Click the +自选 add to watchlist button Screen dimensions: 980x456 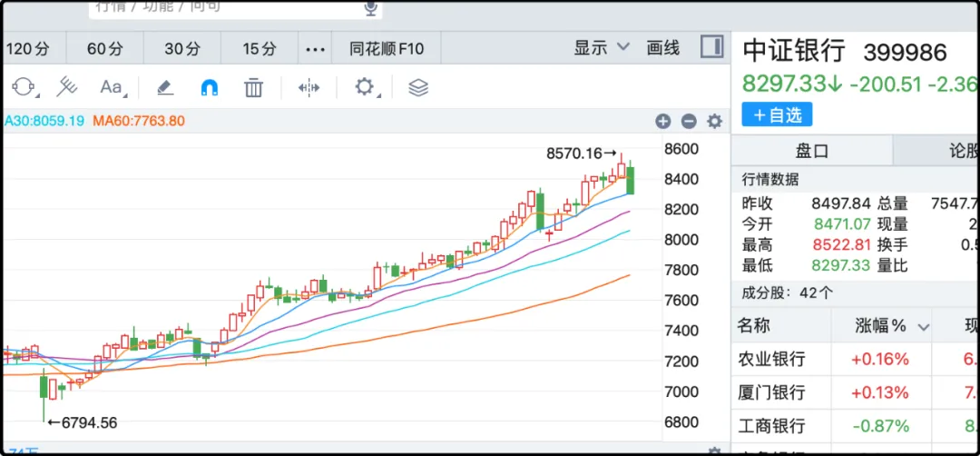(x=777, y=114)
